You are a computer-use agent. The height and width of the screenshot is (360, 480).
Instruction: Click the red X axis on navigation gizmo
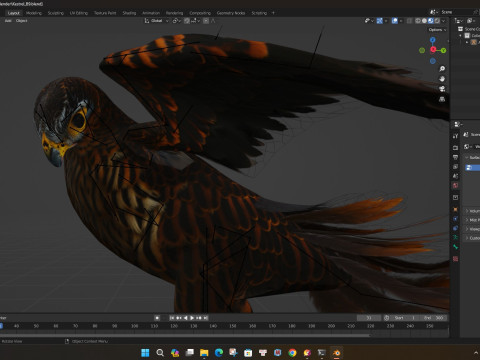(x=433, y=50)
